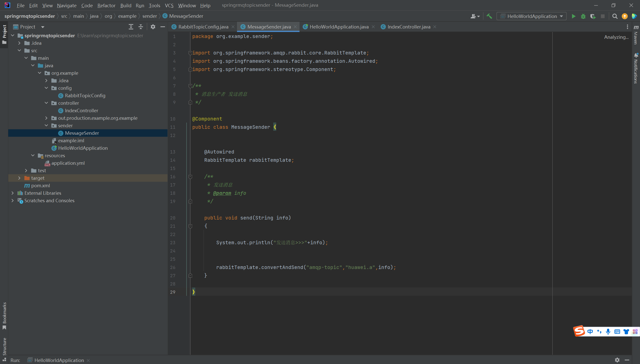Viewport: 640px width, 364px height.
Task: Switch to IndexController.java tab
Action: (408, 27)
